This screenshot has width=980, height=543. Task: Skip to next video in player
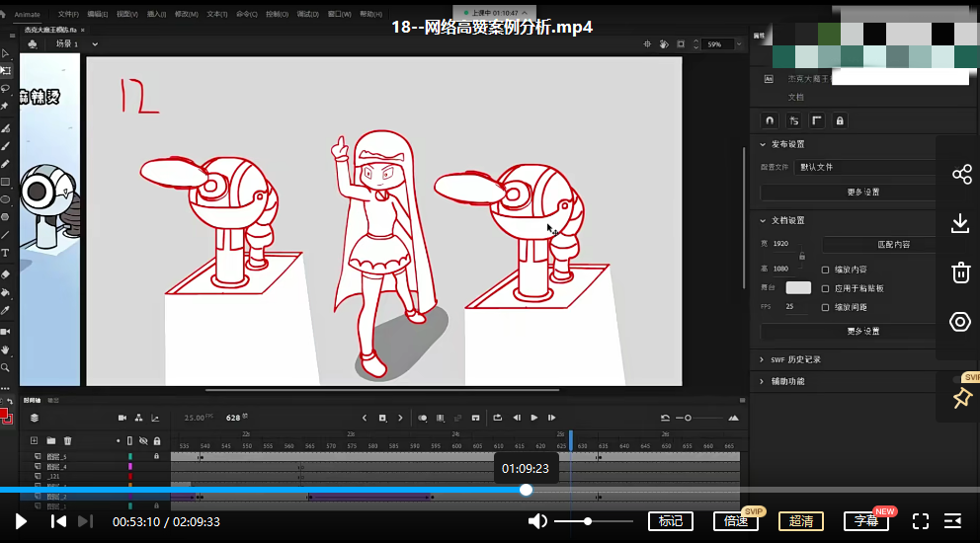(x=85, y=521)
